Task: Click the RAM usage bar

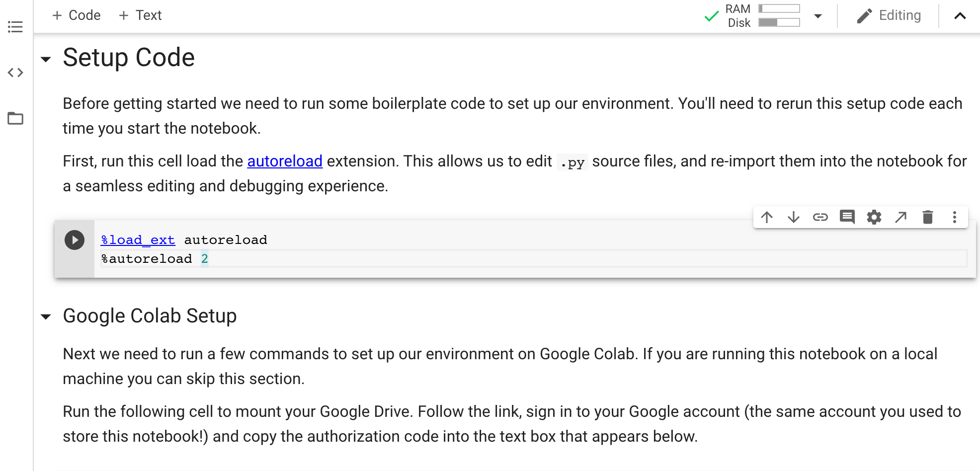Action: coord(779,8)
